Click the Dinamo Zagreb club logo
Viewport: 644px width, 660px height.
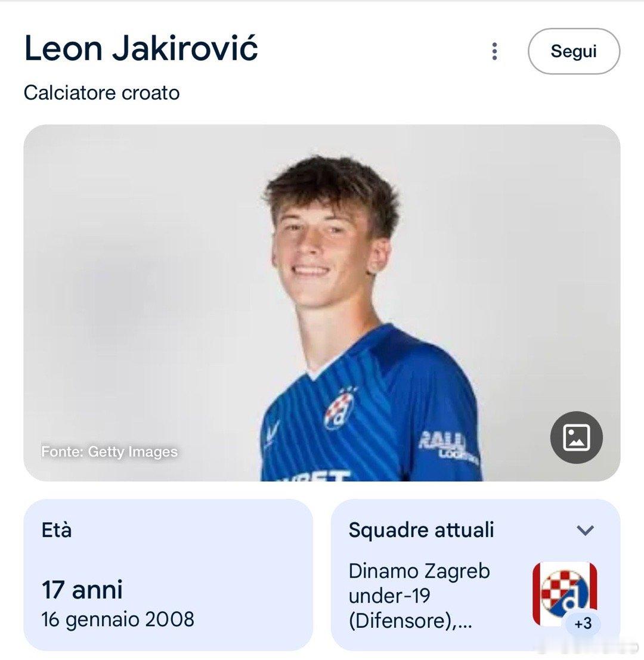(x=565, y=593)
